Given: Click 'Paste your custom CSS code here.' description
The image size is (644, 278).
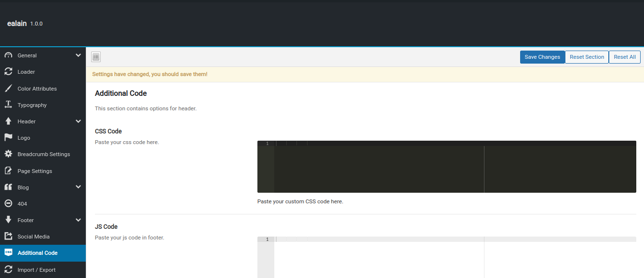Looking at the screenshot, I should coord(300,201).
